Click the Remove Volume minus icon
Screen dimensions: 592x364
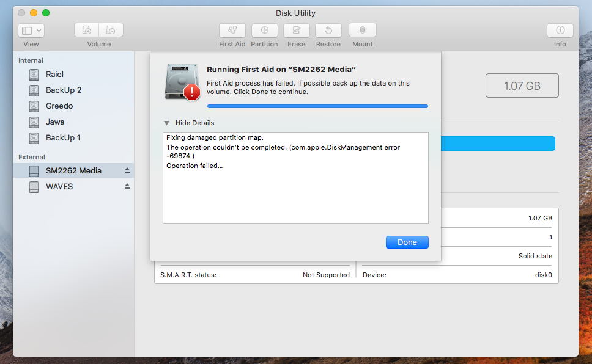[x=111, y=30]
